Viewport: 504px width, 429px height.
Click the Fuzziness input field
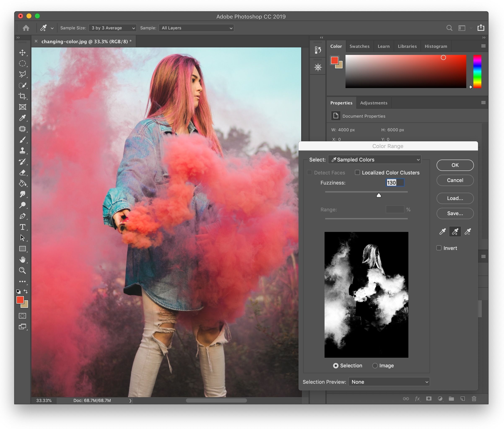click(392, 183)
